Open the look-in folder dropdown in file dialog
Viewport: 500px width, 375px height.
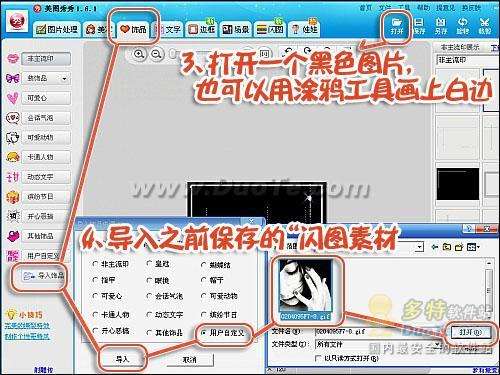click(x=420, y=247)
